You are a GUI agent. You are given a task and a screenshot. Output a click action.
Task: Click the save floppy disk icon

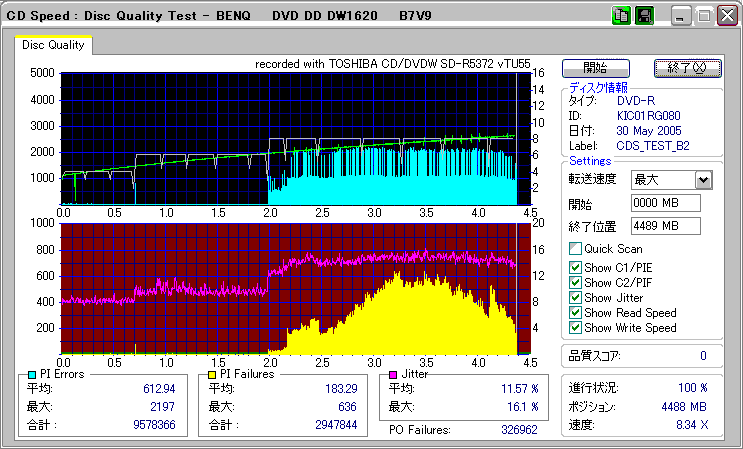pos(644,16)
